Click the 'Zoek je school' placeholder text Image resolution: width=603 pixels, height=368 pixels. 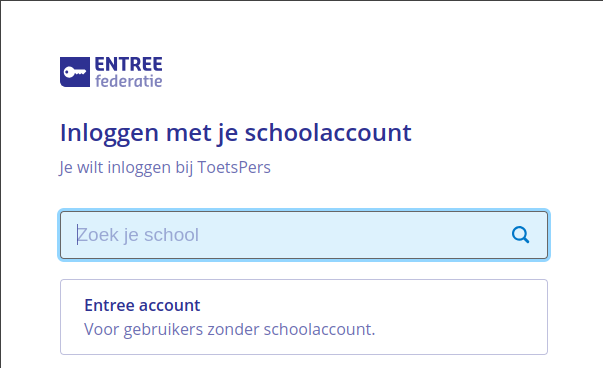click(138, 235)
